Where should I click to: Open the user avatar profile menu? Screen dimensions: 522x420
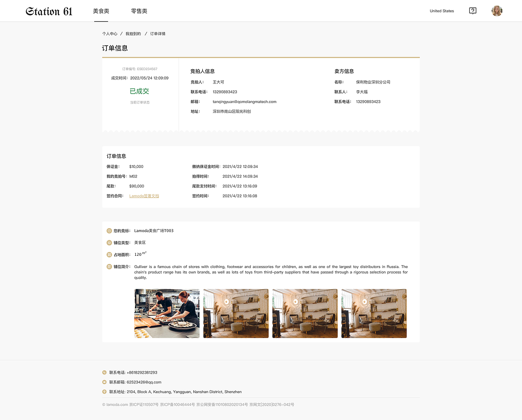tap(497, 11)
